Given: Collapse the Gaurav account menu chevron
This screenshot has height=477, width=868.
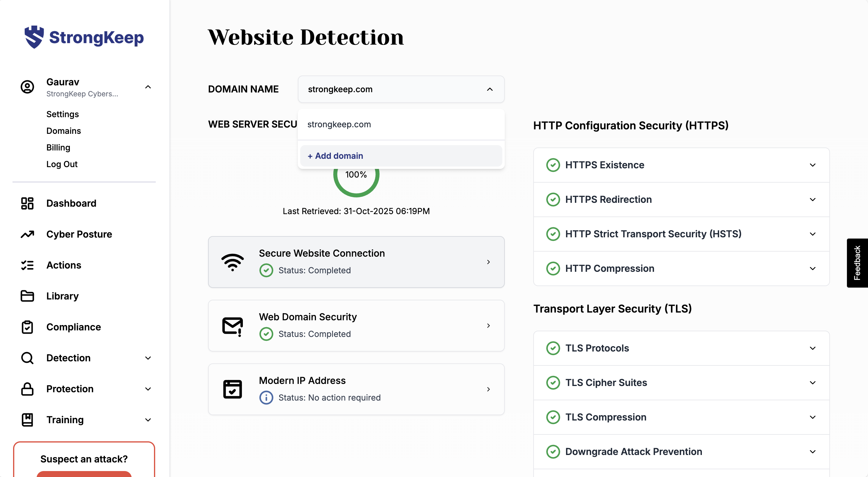Looking at the screenshot, I should pyautogui.click(x=148, y=87).
